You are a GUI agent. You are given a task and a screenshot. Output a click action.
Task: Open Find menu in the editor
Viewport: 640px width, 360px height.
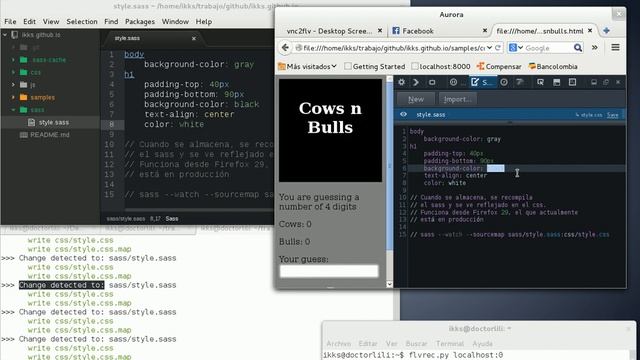tap(111, 21)
